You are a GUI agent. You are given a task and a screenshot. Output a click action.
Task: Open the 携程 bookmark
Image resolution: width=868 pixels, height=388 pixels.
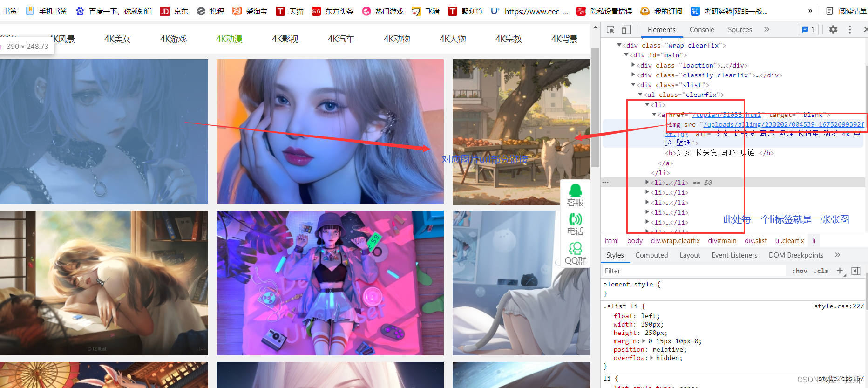pyautogui.click(x=210, y=11)
